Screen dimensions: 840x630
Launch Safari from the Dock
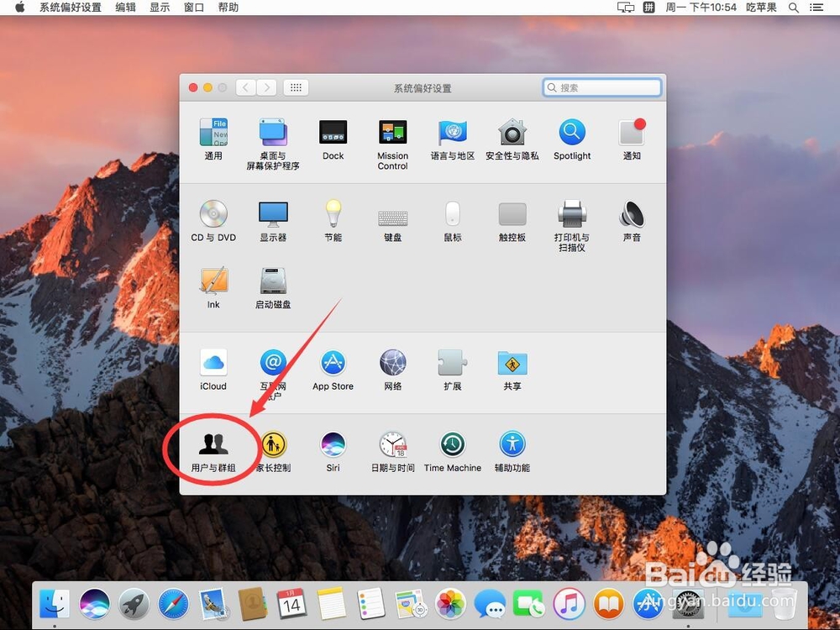(x=174, y=604)
